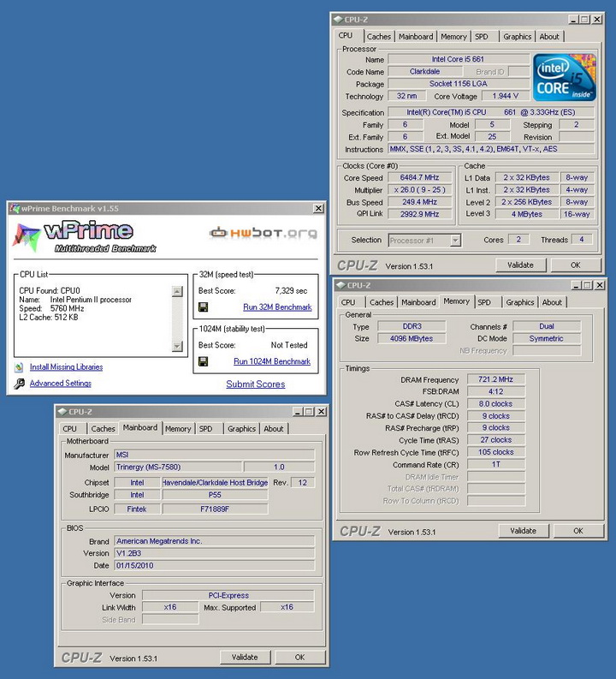This screenshot has height=679, width=616.
Task: Click the BIOS Version field V1.2B3
Action: coord(214,553)
